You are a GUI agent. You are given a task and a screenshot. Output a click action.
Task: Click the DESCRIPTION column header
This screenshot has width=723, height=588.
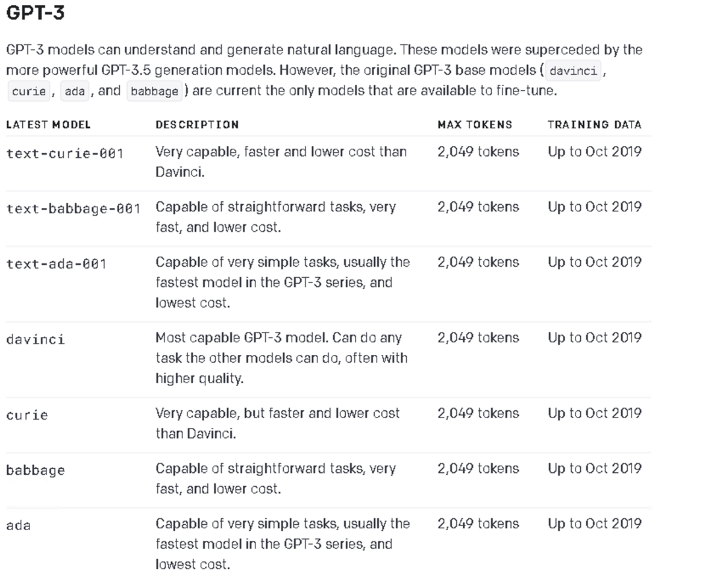197,125
